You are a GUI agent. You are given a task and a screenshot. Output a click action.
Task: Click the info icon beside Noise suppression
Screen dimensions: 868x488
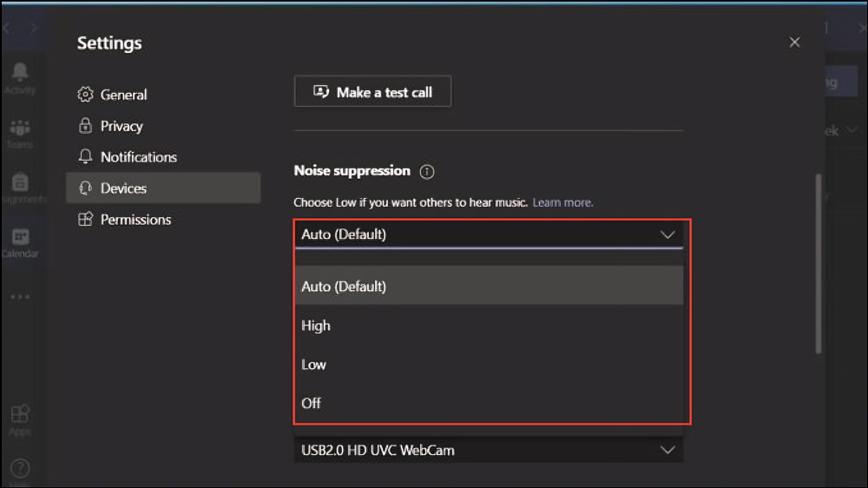(427, 172)
